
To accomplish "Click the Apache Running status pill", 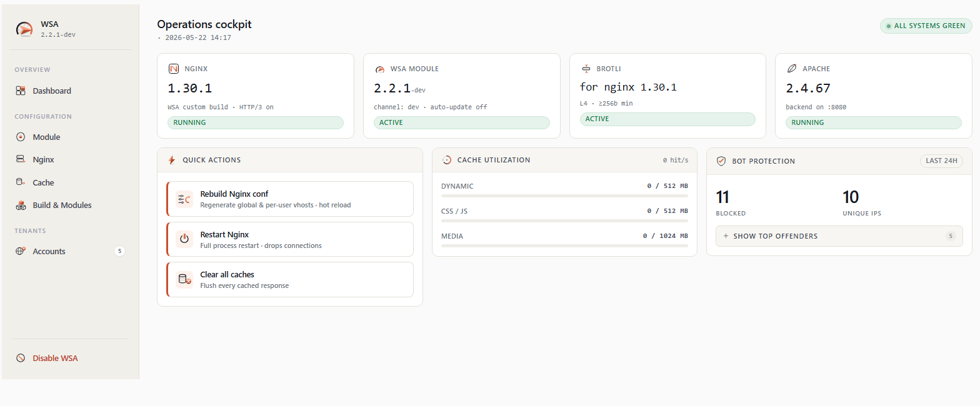I will pyautogui.click(x=874, y=122).
